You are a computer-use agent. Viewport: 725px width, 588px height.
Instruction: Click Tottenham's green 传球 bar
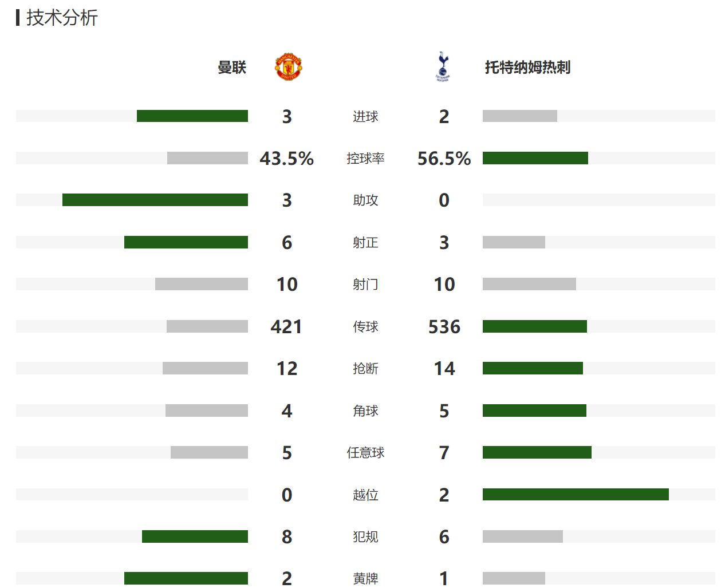[534, 326]
